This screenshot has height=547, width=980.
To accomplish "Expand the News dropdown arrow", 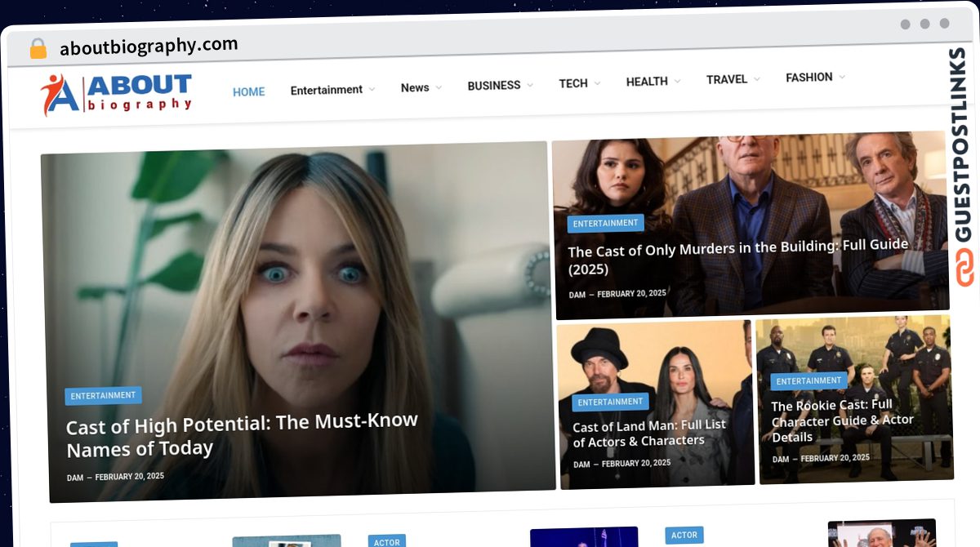I will point(439,87).
